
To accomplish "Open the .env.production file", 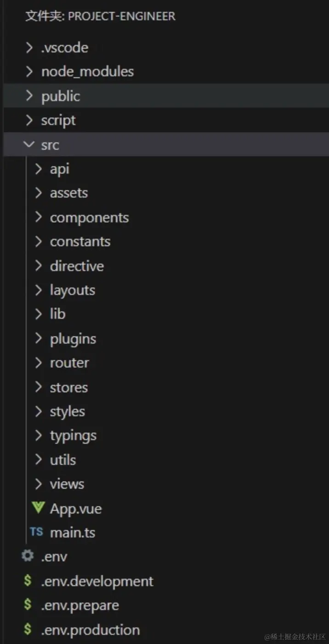I will [x=90, y=629].
